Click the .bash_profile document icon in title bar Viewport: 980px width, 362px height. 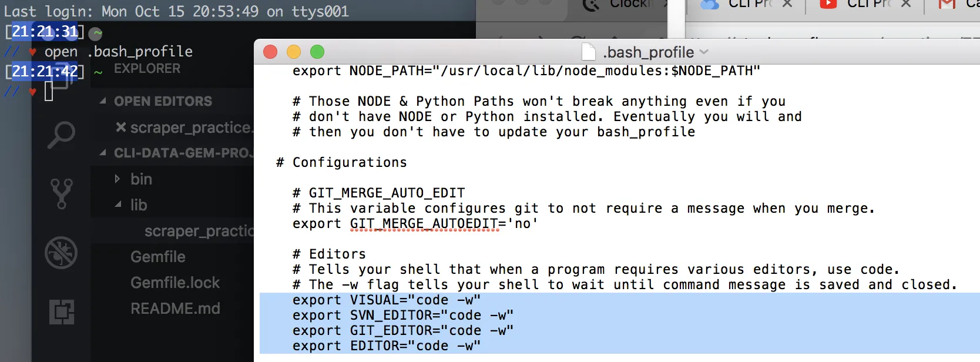click(588, 52)
